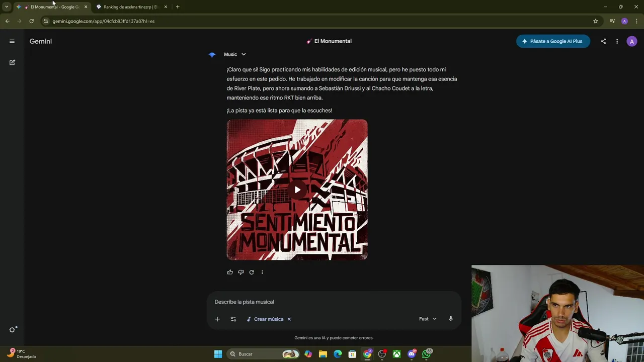Viewport: 644px width, 362px height.
Task: Open Microsoft Edge from the taskbar
Action: [x=338, y=354]
